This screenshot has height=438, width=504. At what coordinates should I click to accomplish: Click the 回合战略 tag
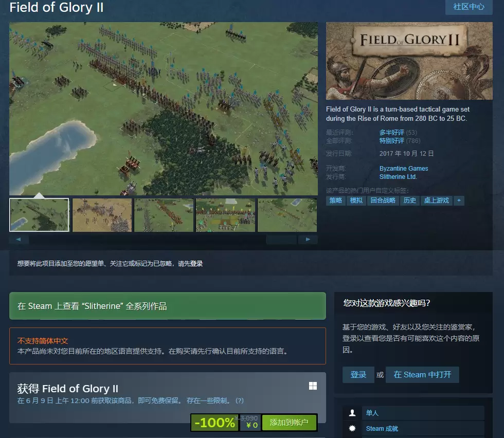coord(383,200)
